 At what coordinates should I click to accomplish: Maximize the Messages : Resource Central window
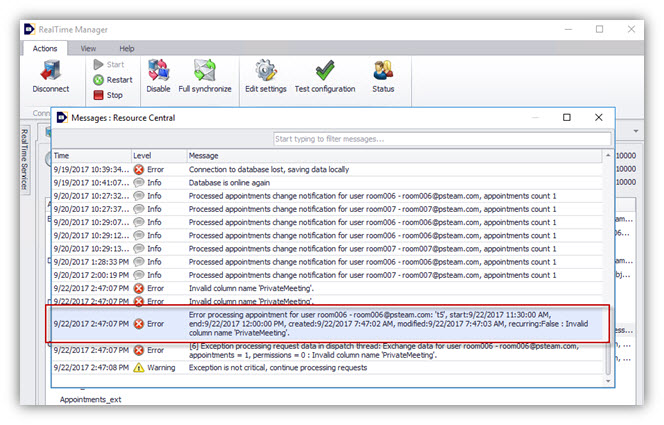coord(567,117)
